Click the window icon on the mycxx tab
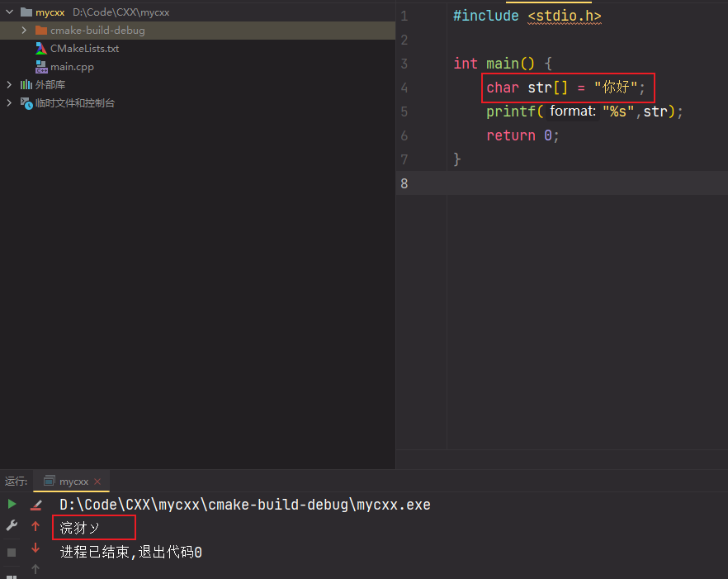 (50, 481)
